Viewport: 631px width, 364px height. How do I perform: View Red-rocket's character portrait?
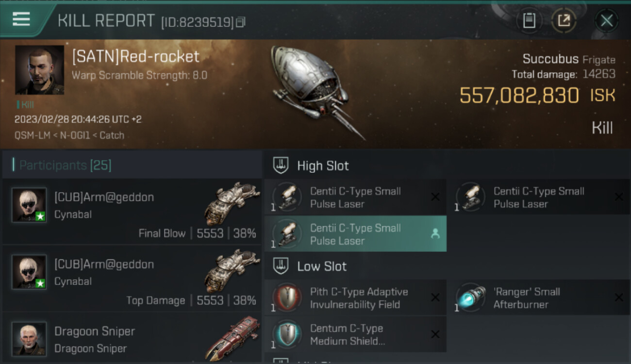(39, 70)
